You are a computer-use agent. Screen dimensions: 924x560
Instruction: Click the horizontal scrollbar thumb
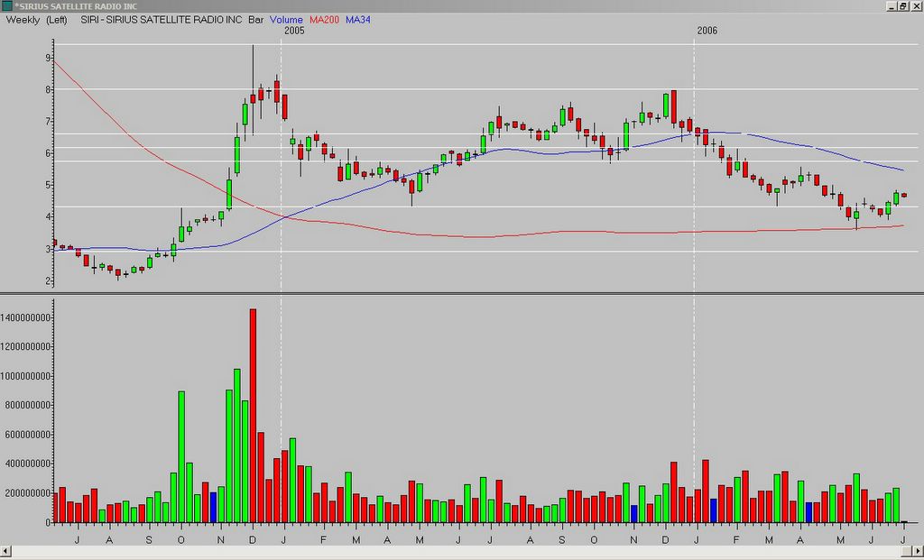907,551
